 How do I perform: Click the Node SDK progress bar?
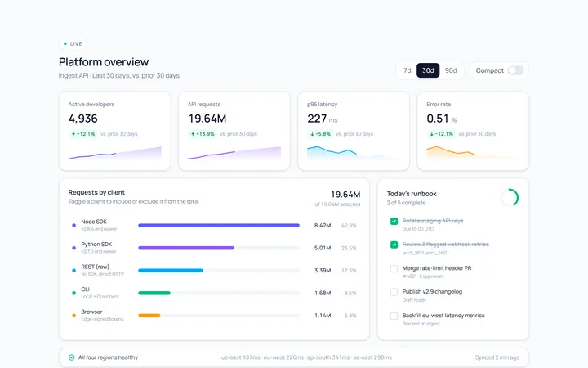click(x=219, y=226)
